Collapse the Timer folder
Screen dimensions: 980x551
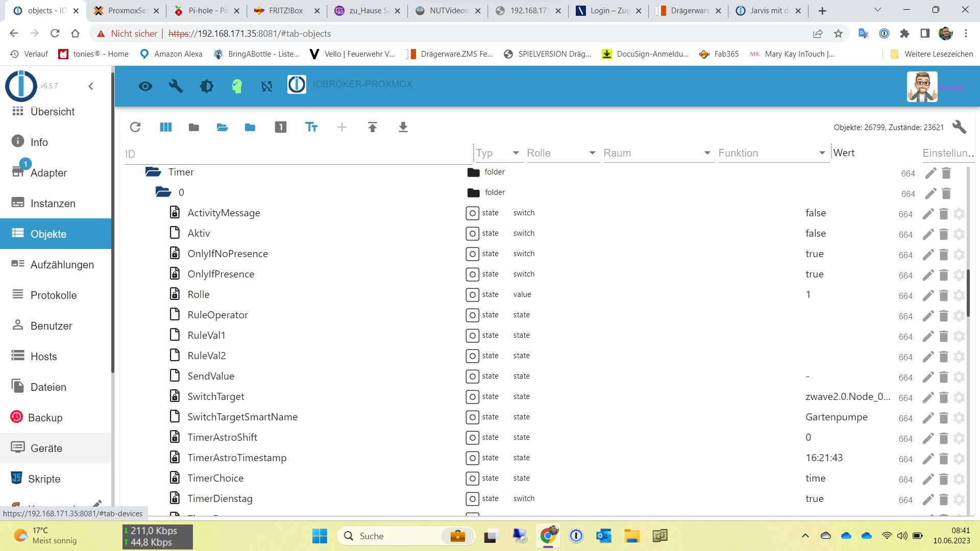coord(153,172)
